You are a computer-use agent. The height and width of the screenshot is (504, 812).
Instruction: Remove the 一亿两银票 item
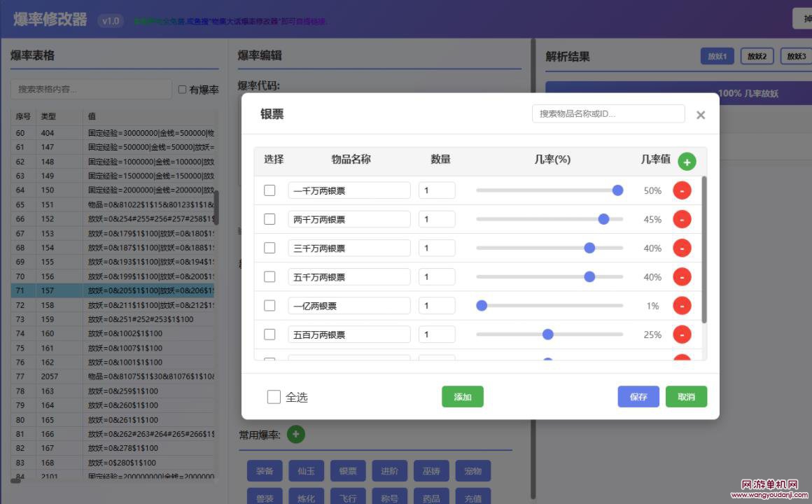pos(682,306)
